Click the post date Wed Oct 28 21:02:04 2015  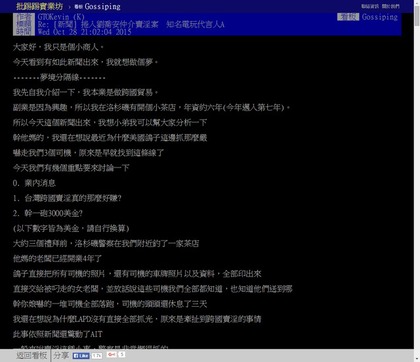84,32
